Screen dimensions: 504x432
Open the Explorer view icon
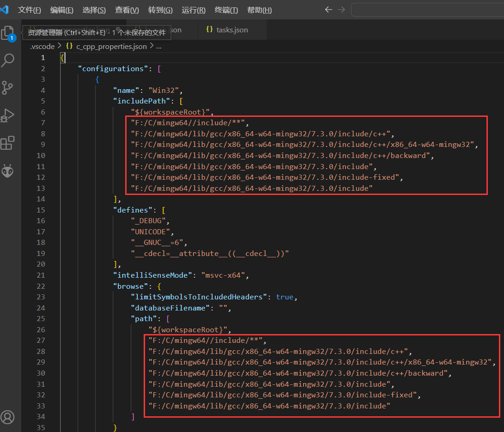pos(8,33)
